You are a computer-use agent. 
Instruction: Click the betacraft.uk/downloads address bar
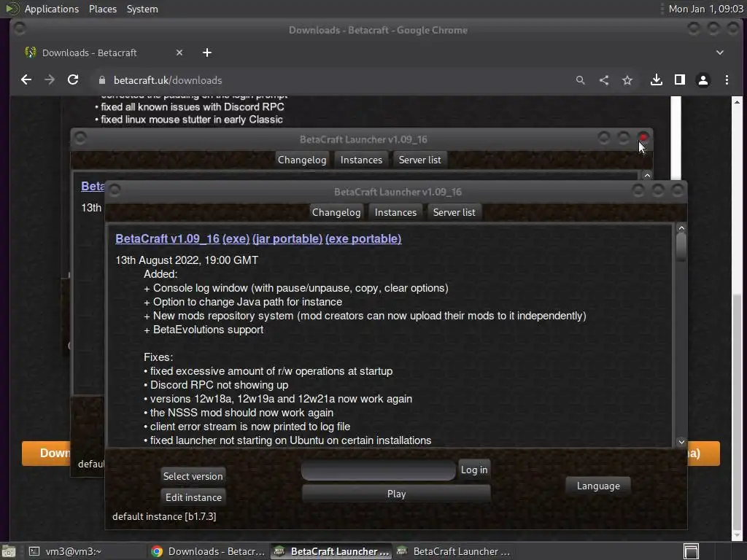coord(329,80)
